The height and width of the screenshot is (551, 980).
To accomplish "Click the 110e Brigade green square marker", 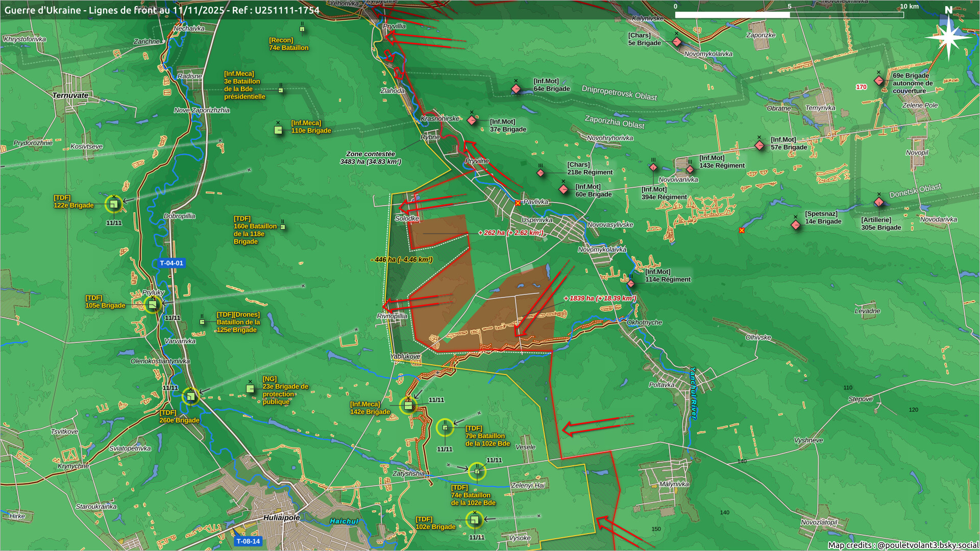I will [278, 130].
